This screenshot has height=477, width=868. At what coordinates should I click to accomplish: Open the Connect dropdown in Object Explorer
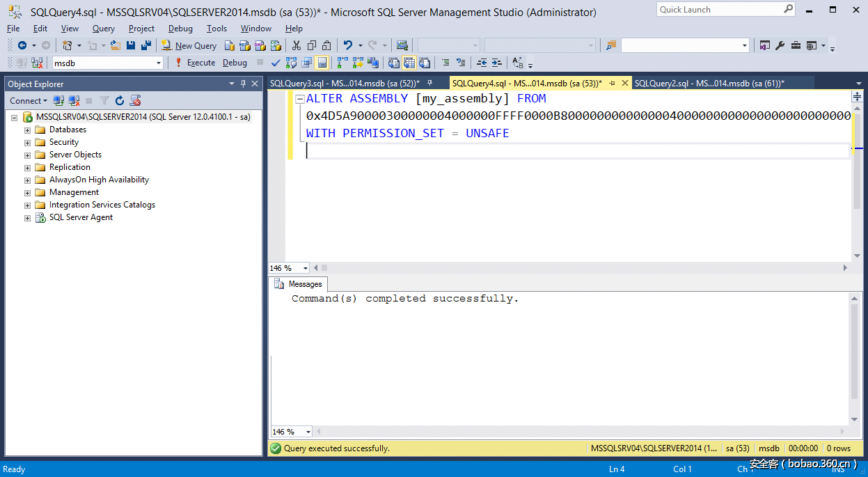(29, 101)
